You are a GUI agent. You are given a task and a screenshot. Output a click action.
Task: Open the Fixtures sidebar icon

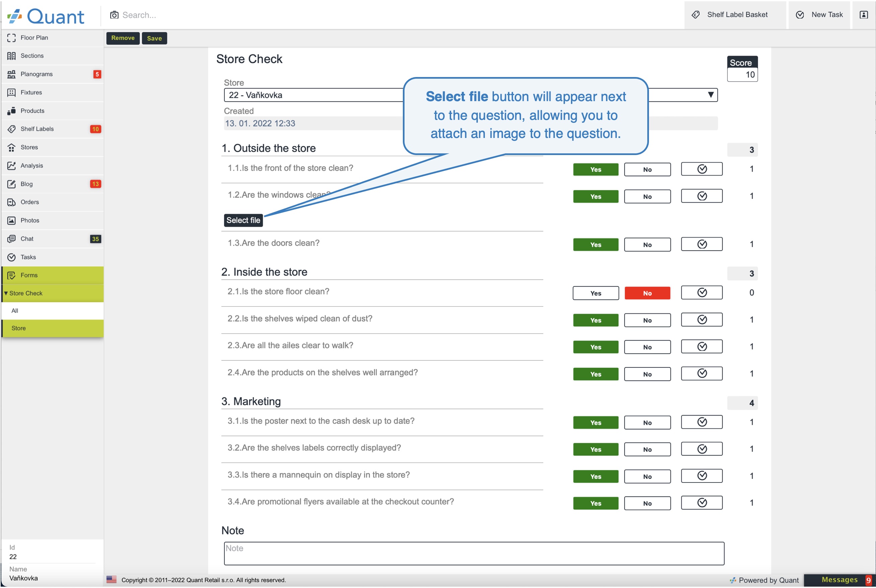(11, 93)
